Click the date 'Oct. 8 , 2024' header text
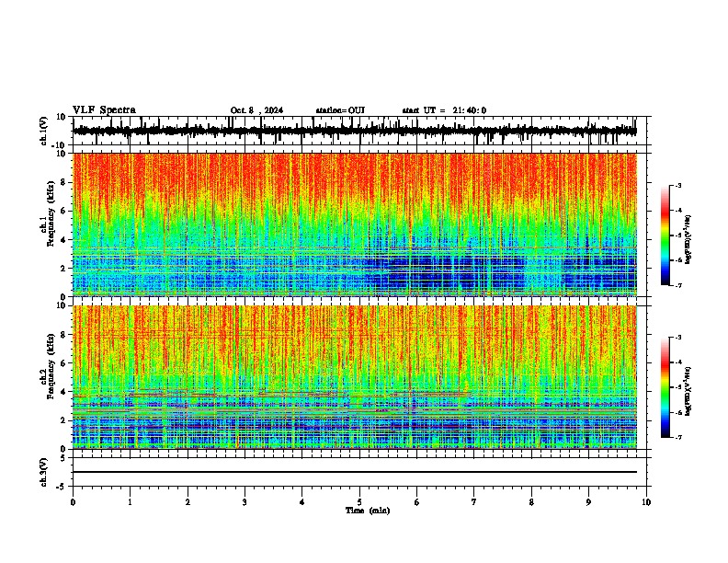The height and width of the screenshot is (563, 728). pos(256,110)
